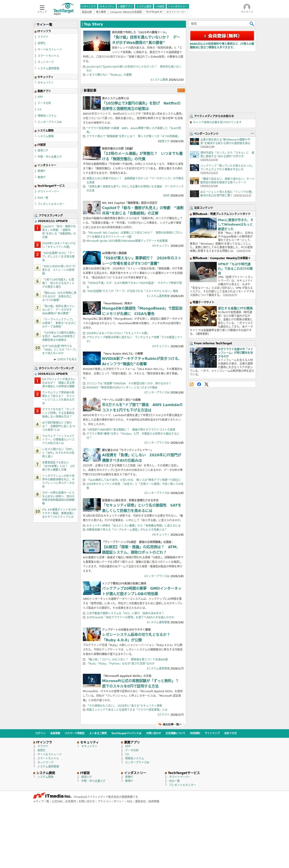Screen dimensions: 289x868
Task: Open the Copilot article thumbnail
Action: [x=92, y=208]
